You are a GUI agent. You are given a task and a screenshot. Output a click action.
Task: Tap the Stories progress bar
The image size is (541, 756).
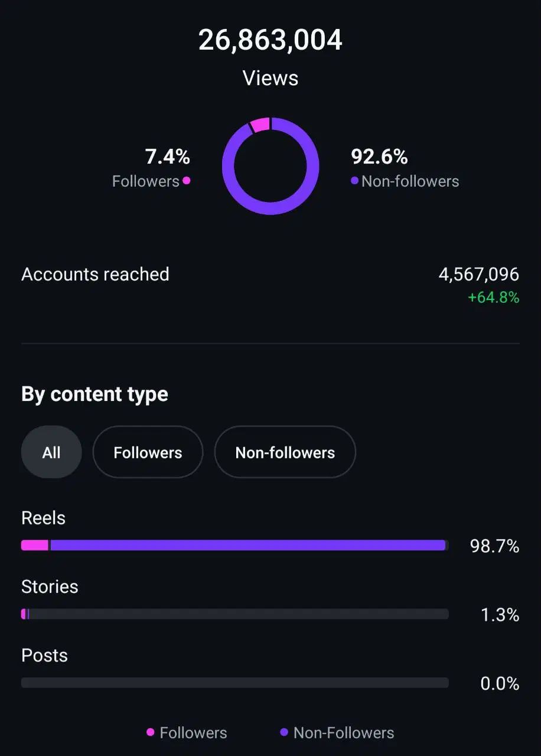tap(235, 614)
